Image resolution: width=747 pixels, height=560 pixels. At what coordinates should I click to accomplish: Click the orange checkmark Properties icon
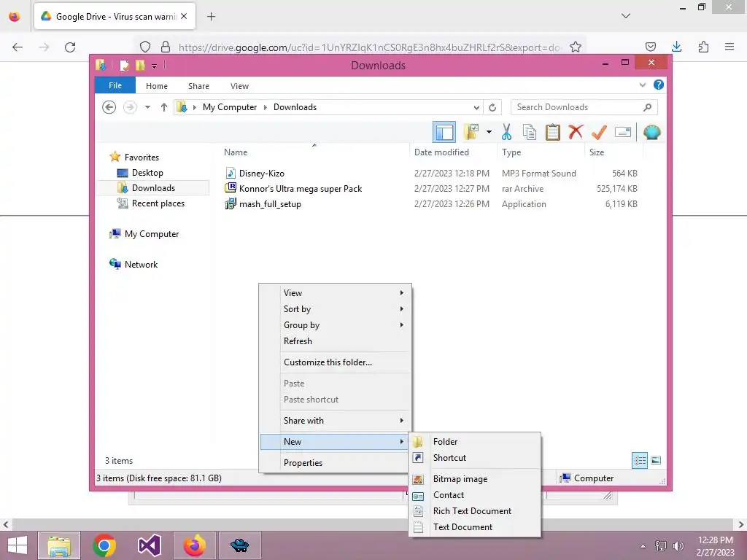(599, 132)
